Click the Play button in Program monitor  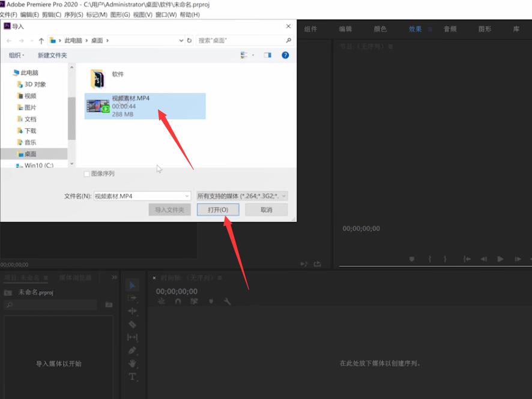coord(500,259)
